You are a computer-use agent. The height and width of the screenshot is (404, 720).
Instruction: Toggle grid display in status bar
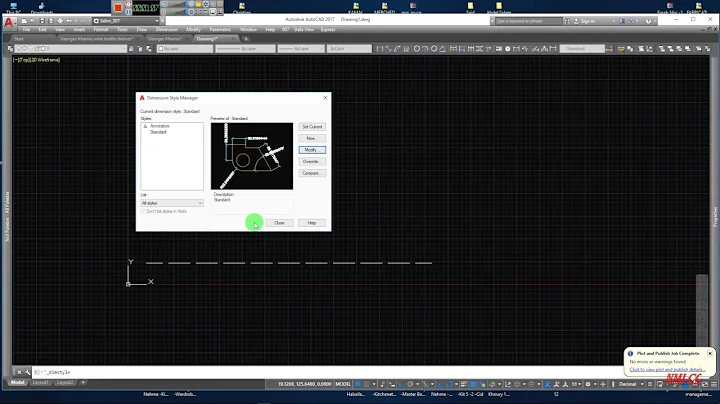click(x=358, y=384)
